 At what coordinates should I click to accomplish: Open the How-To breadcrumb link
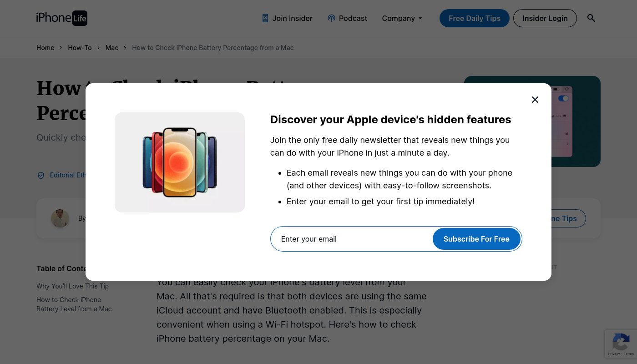[x=80, y=48]
